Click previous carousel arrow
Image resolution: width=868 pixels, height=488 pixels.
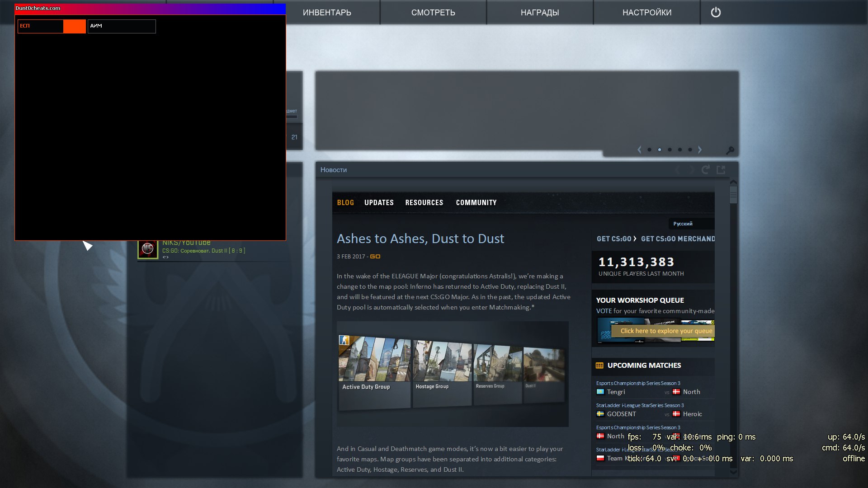point(639,150)
